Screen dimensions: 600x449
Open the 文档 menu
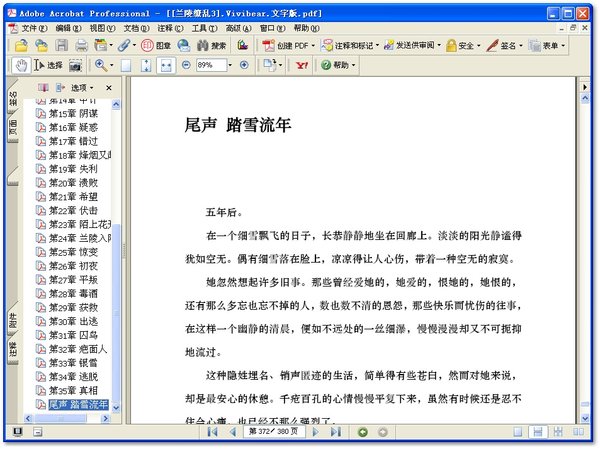(136, 28)
